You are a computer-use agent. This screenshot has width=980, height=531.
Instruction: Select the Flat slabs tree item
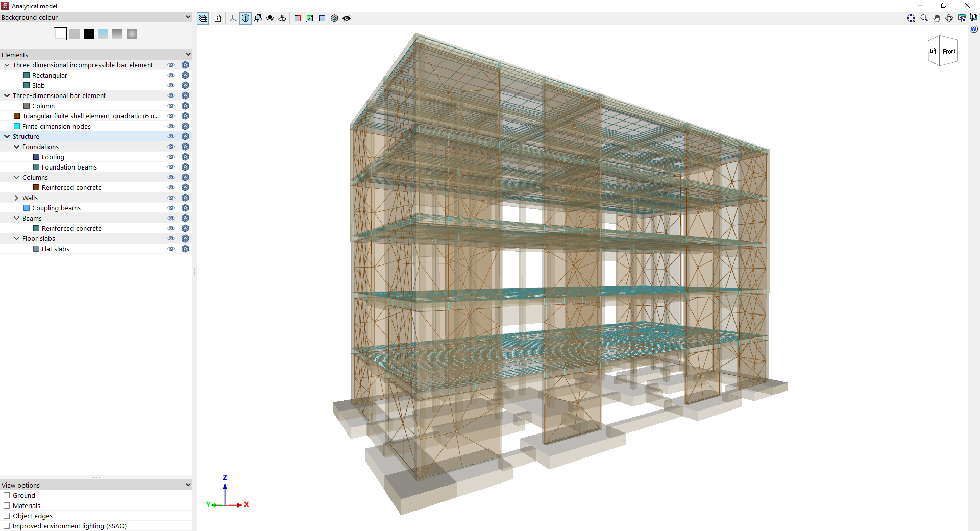[x=56, y=249]
